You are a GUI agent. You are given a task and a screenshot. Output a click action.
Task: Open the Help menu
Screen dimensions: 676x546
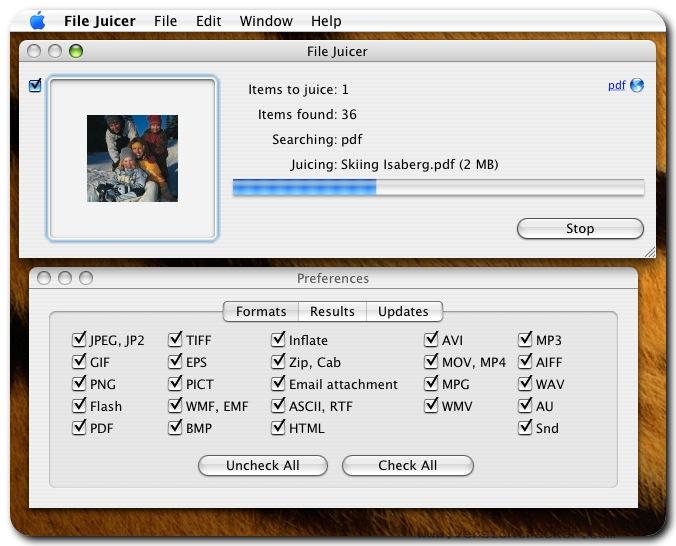(326, 21)
